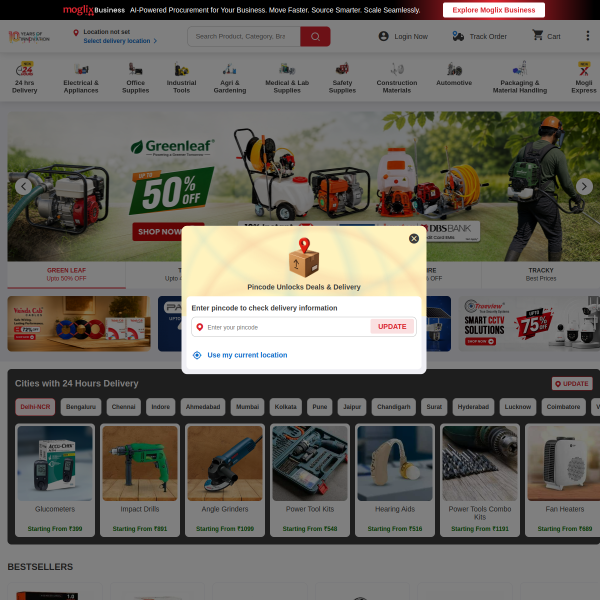Open the cart icon
600x600 pixels.
(538, 35)
